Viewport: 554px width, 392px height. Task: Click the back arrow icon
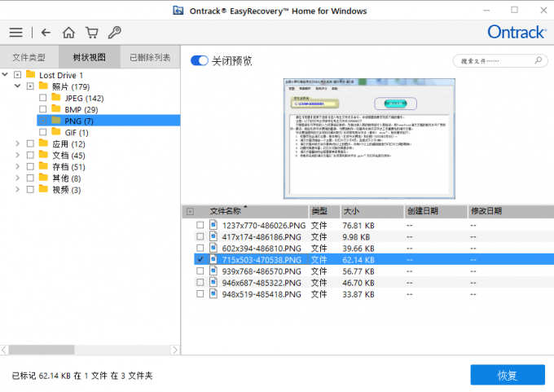(46, 33)
